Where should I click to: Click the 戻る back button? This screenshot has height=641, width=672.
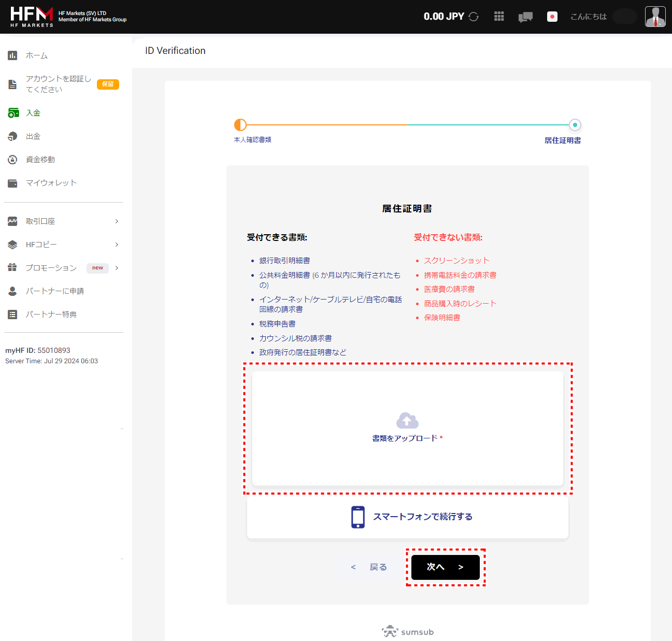[x=369, y=567]
